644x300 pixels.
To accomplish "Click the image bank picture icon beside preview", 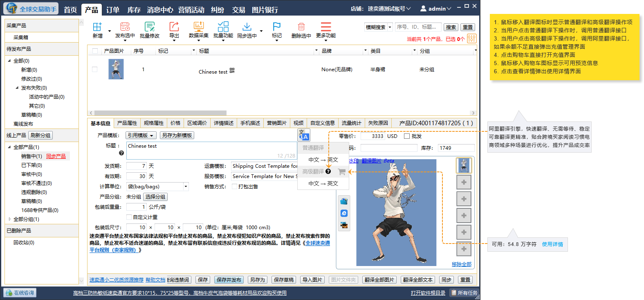I will point(344,225).
